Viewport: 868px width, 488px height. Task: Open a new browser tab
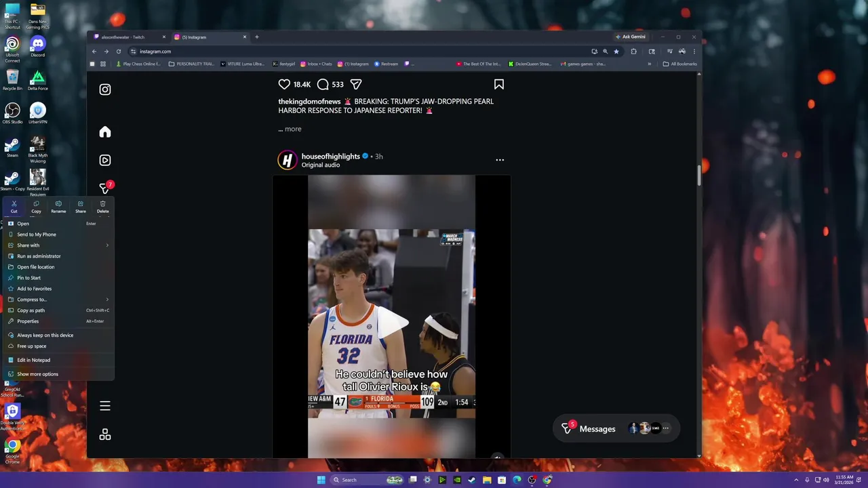[x=256, y=37]
